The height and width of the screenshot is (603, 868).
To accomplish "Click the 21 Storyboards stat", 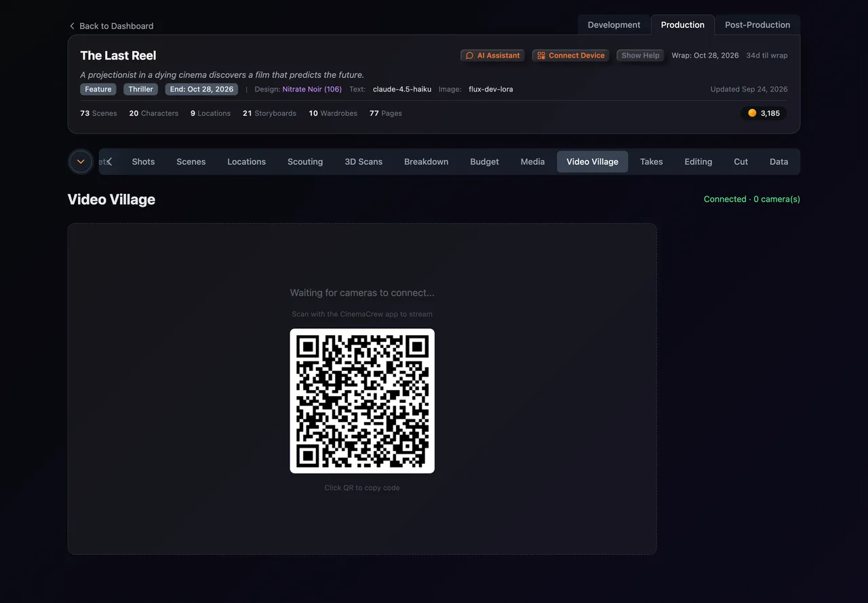I will [x=269, y=113].
